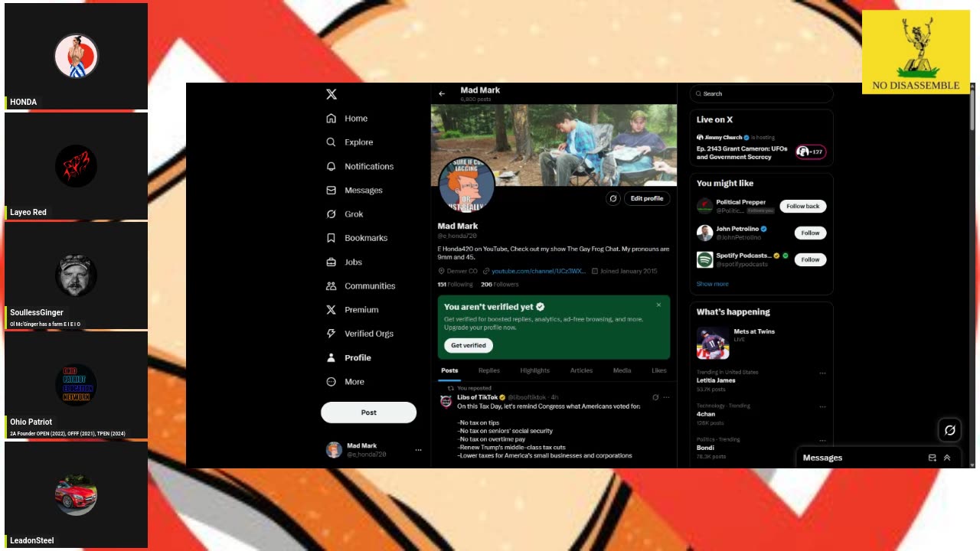
Task: Open the 206 Followers list
Action: tap(499, 285)
